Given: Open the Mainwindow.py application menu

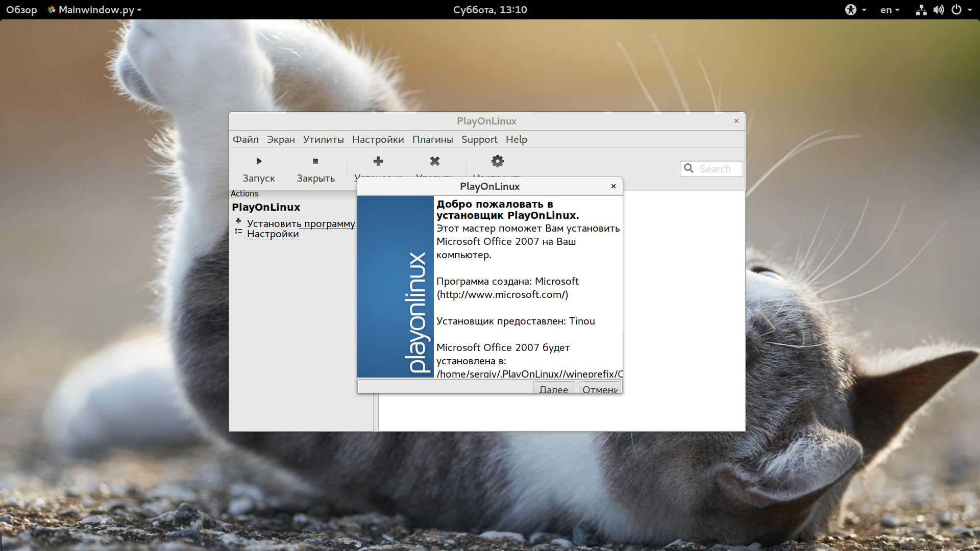Looking at the screenshot, I should 95,10.
